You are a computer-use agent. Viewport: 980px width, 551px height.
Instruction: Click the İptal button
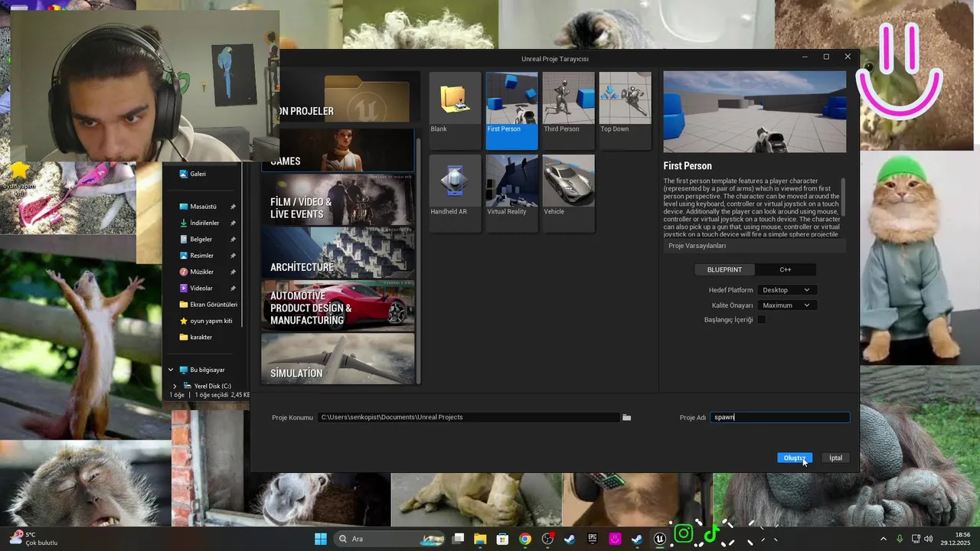pos(836,458)
